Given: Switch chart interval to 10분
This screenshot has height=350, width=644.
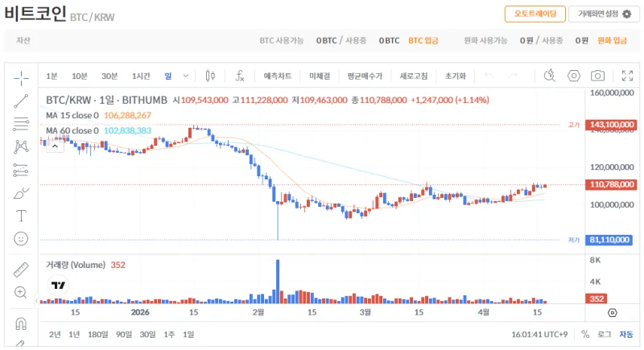Looking at the screenshot, I should [79, 76].
